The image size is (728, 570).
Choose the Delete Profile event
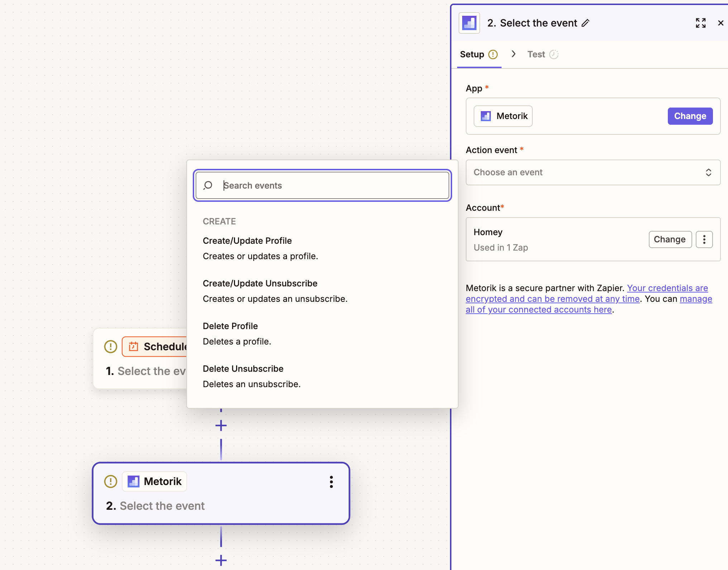tap(322, 334)
